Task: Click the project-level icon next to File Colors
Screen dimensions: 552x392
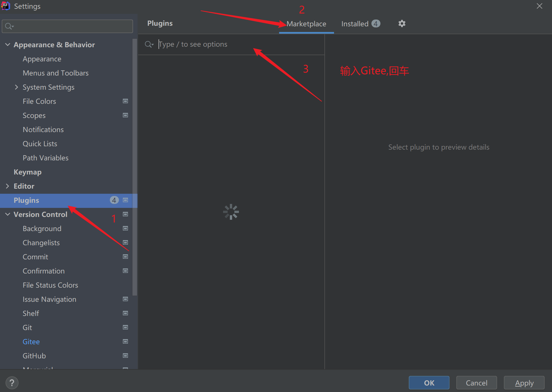Action: (125, 101)
